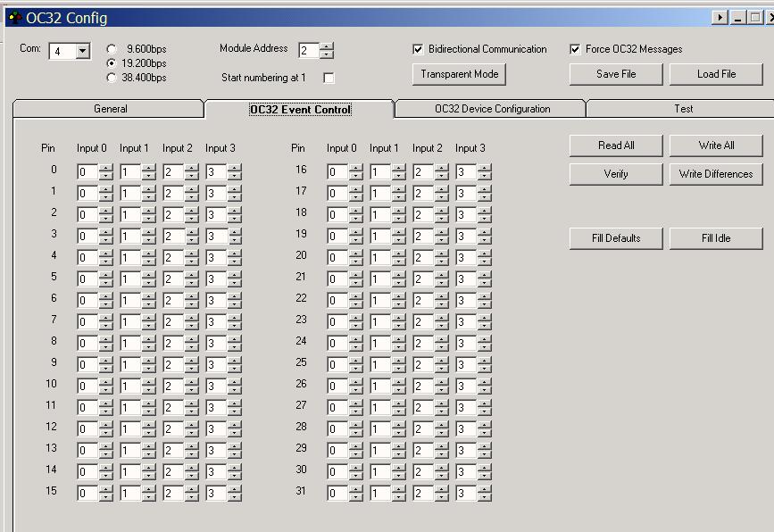Increment Pin 16 Input 1 spinner value
This screenshot has height=532, width=774.
tap(399, 168)
